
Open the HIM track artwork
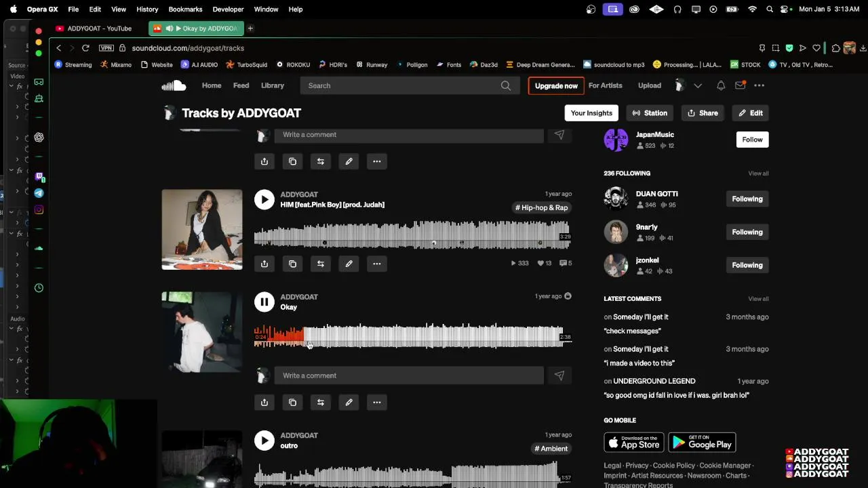(x=202, y=229)
